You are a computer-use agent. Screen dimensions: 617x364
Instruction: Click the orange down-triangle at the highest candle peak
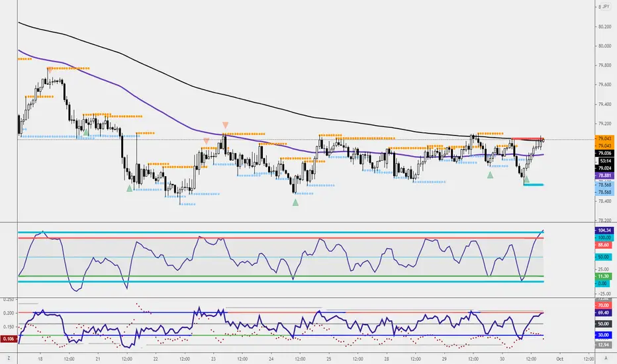click(x=50, y=70)
